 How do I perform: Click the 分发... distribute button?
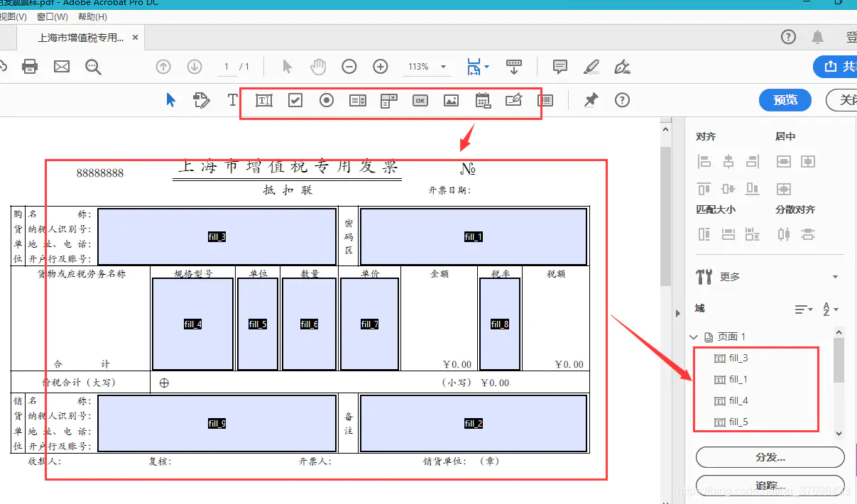(770, 457)
